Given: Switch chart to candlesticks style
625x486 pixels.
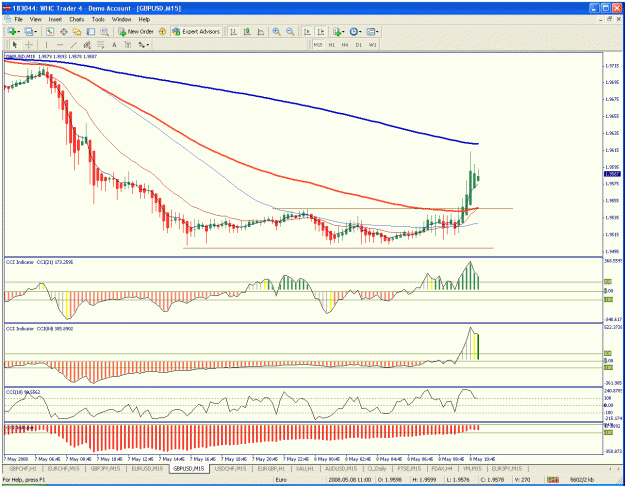Looking at the screenshot, I should (247, 31).
